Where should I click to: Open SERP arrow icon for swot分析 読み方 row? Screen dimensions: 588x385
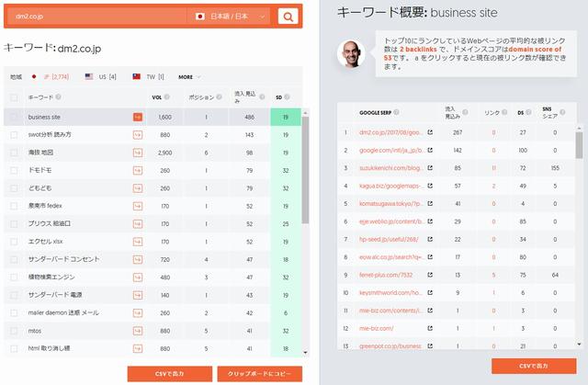(138, 134)
